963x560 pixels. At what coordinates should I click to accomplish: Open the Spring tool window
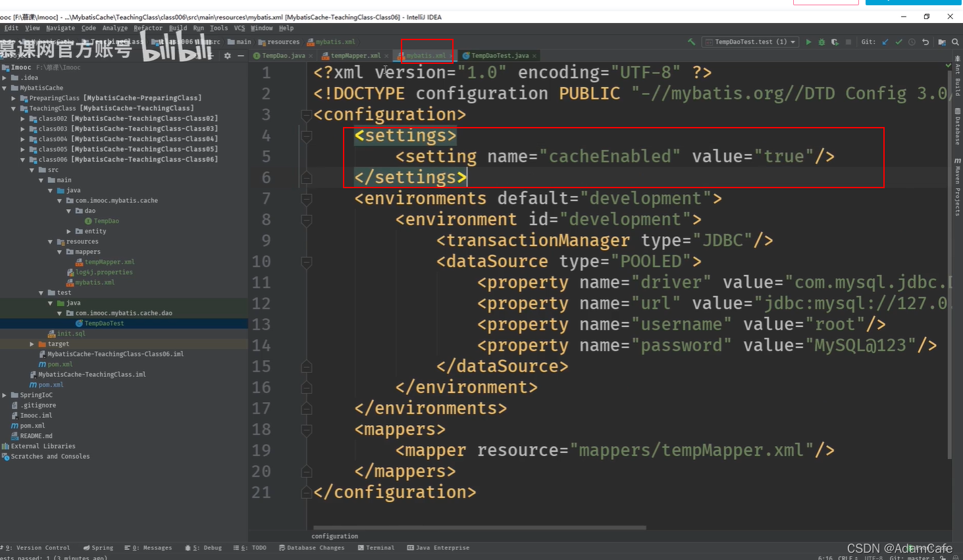click(x=98, y=547)
